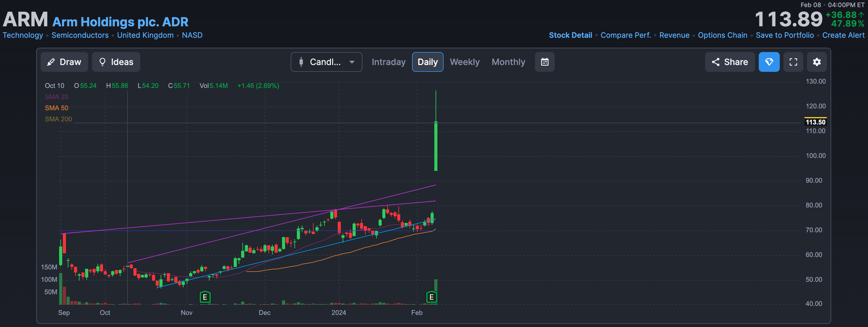Open the Draw tool
Viewport: 868px width, 327px height.
click(x=64, y=62)
